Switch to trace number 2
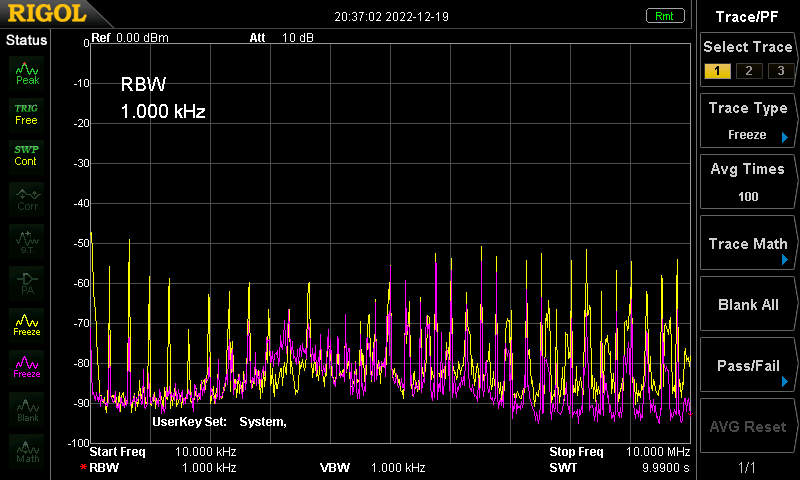 [749, 71]
